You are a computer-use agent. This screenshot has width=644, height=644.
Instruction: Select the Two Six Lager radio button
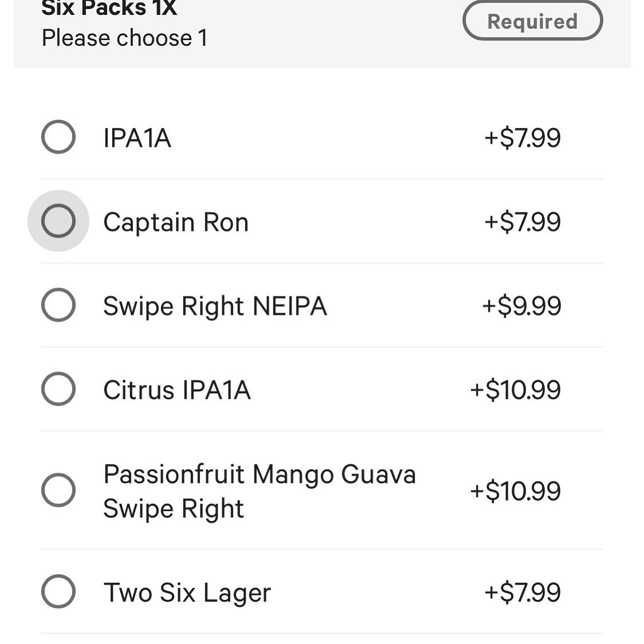click(x=58, y=591)
